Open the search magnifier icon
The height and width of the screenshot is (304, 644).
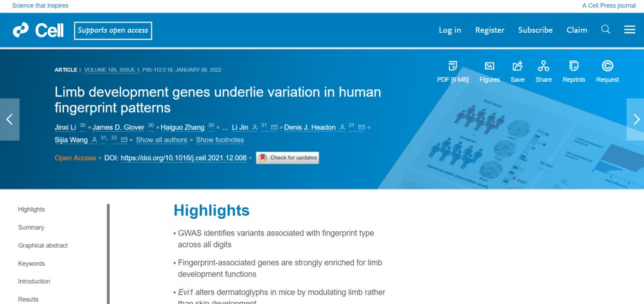pyautogui.click(x=606, y=30)
